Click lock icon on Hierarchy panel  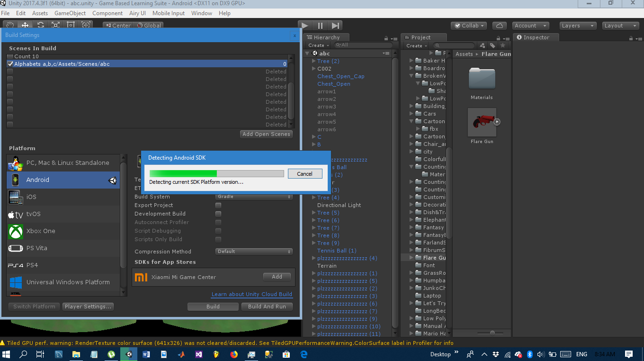pyautogui.click(x=386, y=38)
